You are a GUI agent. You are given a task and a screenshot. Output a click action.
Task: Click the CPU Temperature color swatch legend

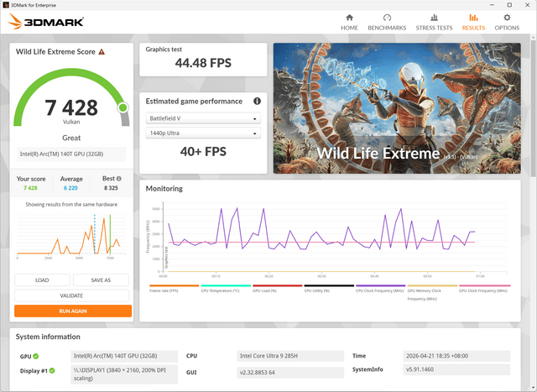tap(226, 285)
